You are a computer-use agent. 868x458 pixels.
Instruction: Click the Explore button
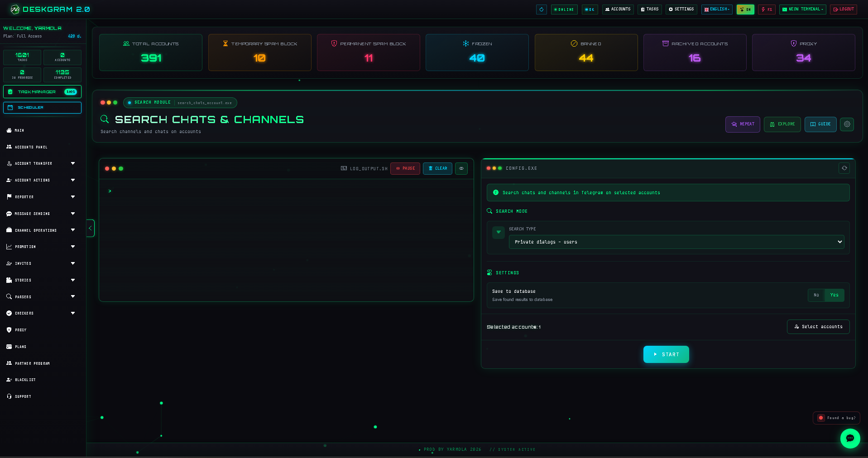(782, 124)
